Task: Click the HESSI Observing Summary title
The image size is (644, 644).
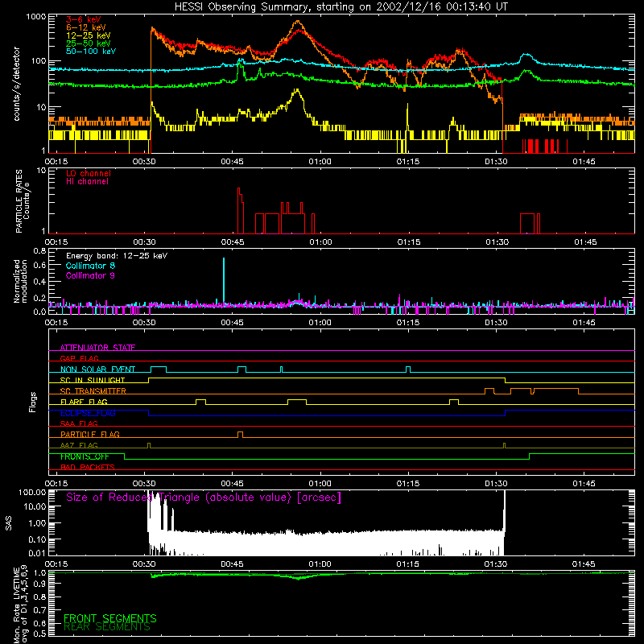Action: point(341,7)
